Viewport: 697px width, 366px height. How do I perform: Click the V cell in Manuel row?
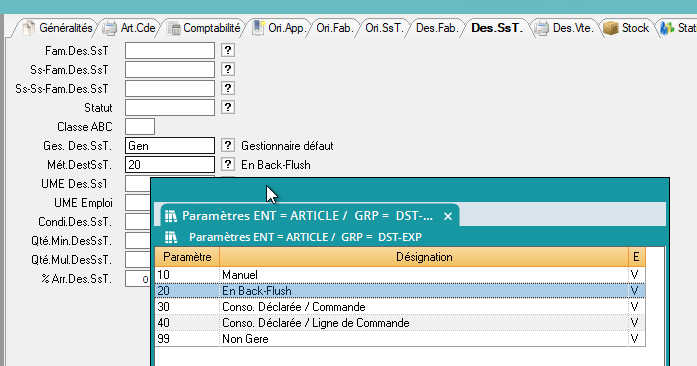(637, 275)
